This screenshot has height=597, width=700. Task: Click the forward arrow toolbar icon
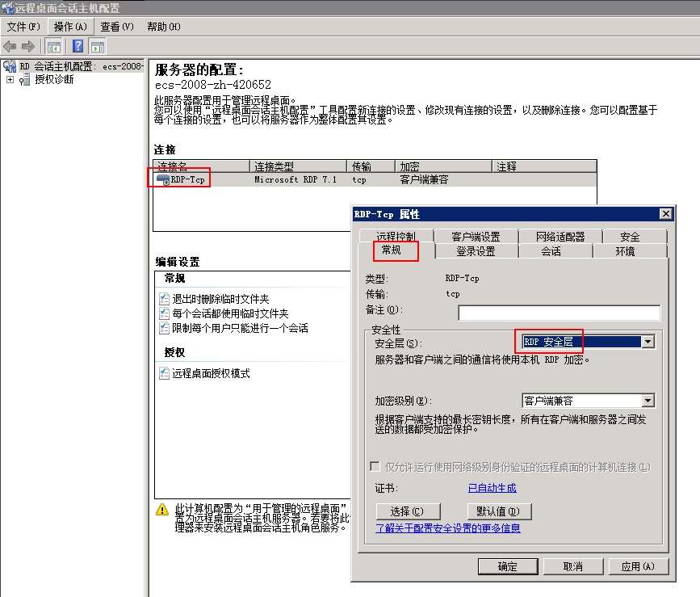(28, 46)
